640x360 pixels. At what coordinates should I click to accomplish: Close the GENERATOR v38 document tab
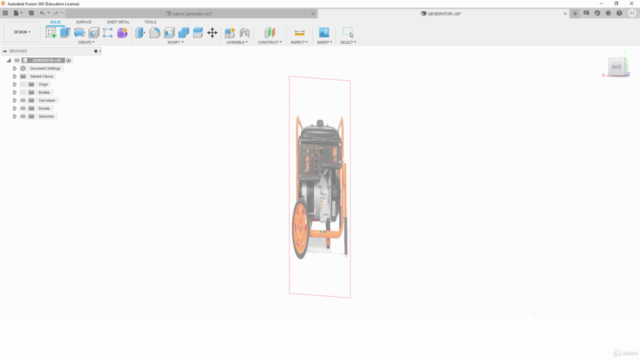565,14
